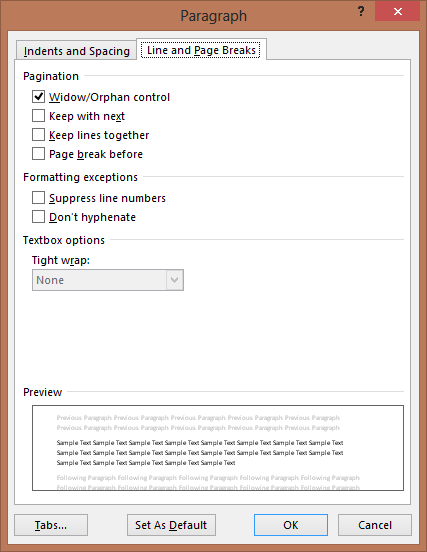Enable Suppress line numbers checkbox
This screenshot has width=427, height=552.
(x=38, y=197)
